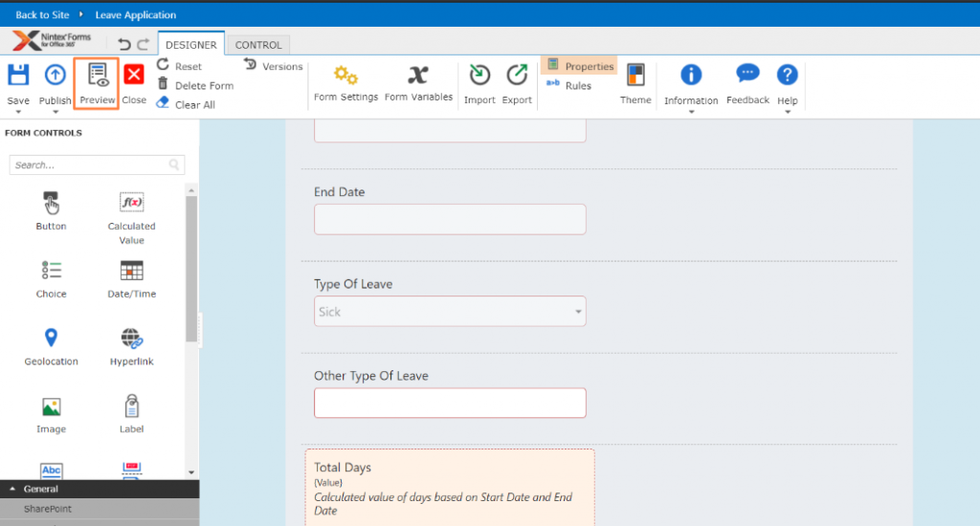This screenshot has width=980, height=526.
Task: Expand the Type Of Leave dropdown
Action: tap(578, 312)
